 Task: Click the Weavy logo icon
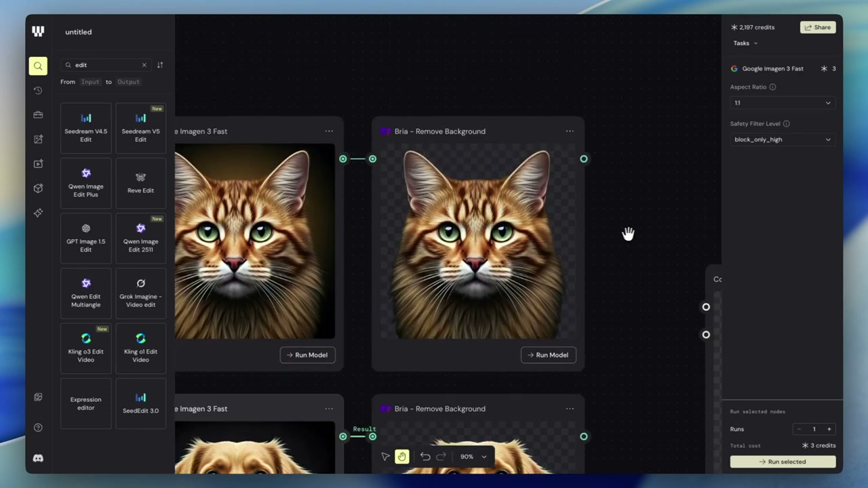[38, 31]
